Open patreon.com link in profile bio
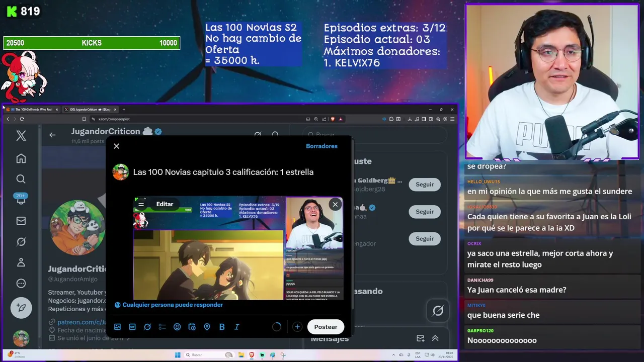This screenshot has width=644, height=362. (82, 322)
